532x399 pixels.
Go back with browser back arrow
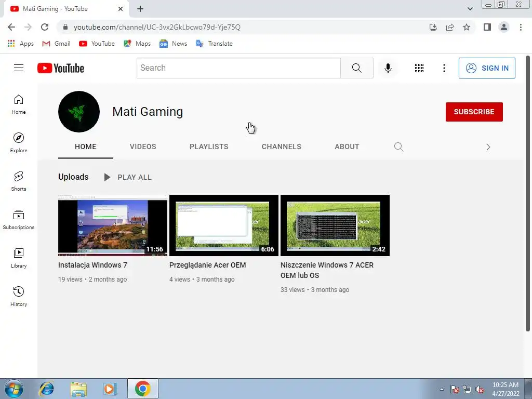tap(11, 27)
